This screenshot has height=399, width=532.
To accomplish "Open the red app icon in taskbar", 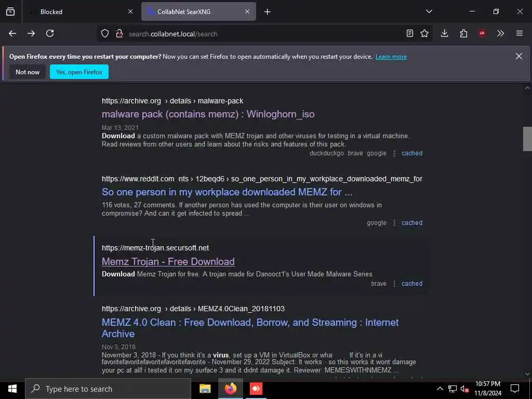I will (256, 389).
